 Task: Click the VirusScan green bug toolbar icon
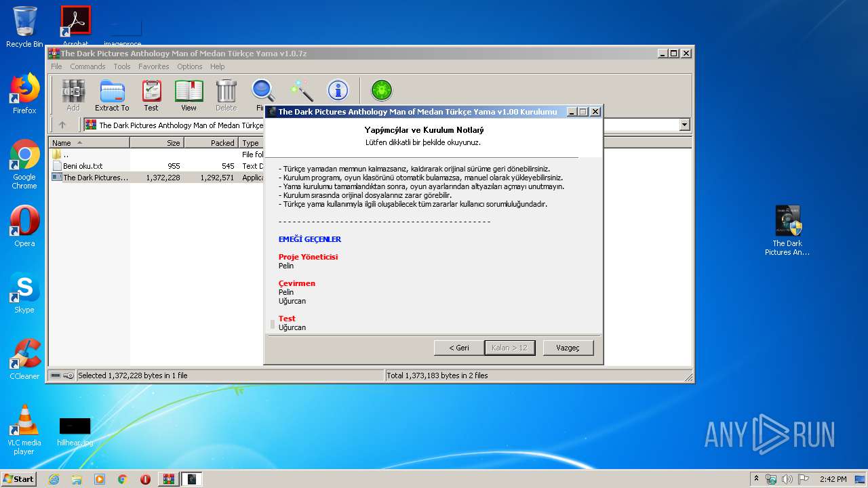tap(382, 90)
